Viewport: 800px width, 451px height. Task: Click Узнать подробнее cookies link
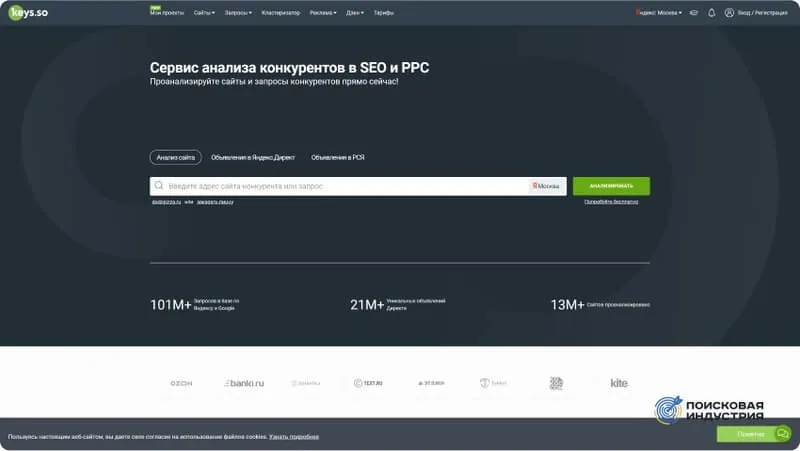pyautogui.click(x=294, y=437)
